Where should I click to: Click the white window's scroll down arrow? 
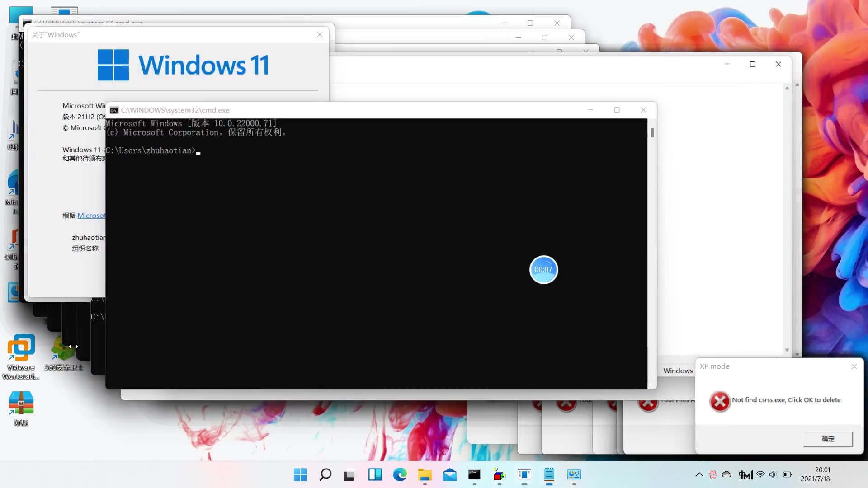(787, 350)
